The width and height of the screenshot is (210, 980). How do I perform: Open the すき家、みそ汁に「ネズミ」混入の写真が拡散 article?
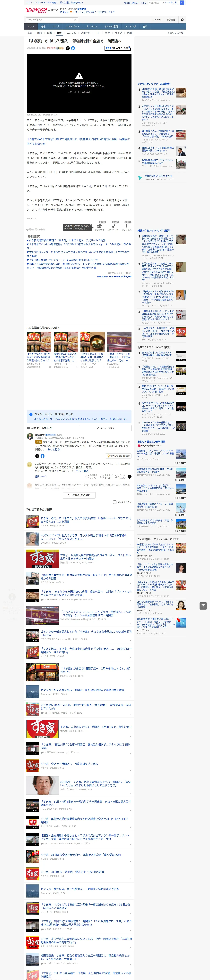click(x=85, y=520)
